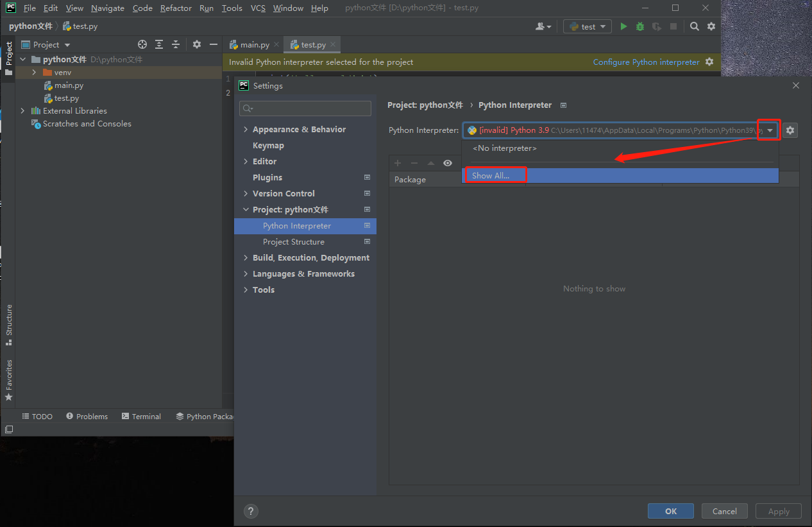Click Configure Python interpreter link
The image size is (812, 527).
click(x=646, y=62)
